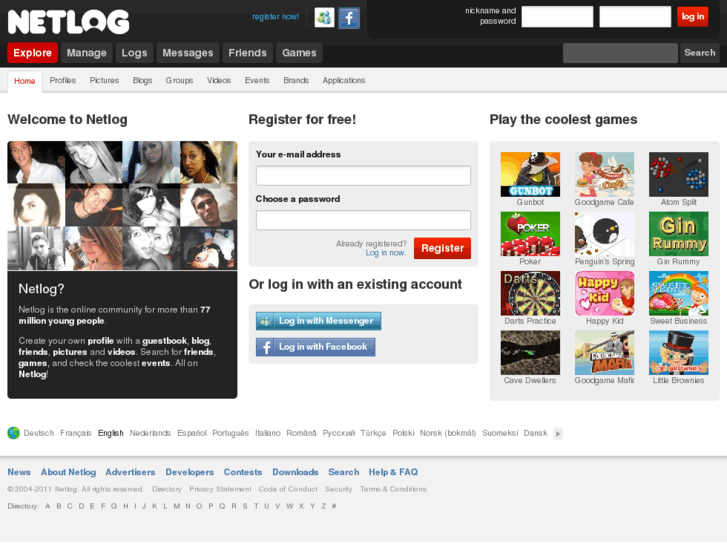Screen dimensions: 727x545
Task: Click Log in with Facebook
Action: click(x=316, y=347)
